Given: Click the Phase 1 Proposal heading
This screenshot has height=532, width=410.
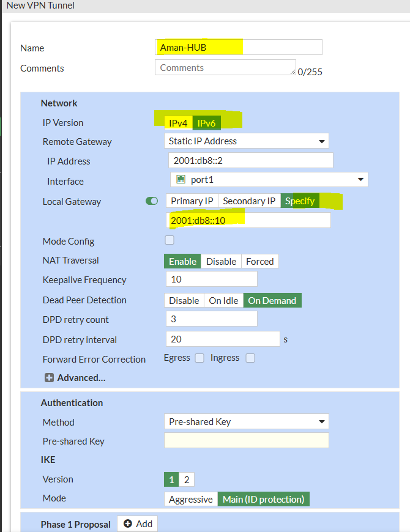Looking at the screenshot, I should 76,524.
